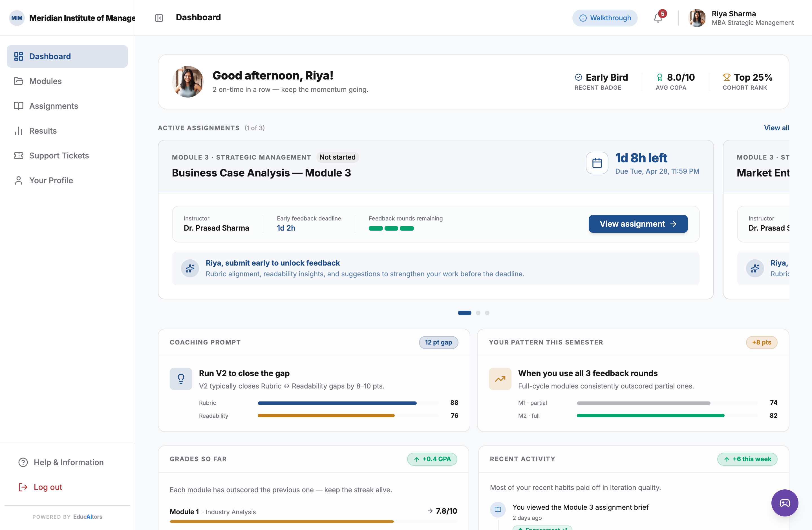812x530 pixels.
Task: Click the info icon in Walkthrough button
Action: click(583, 18)
